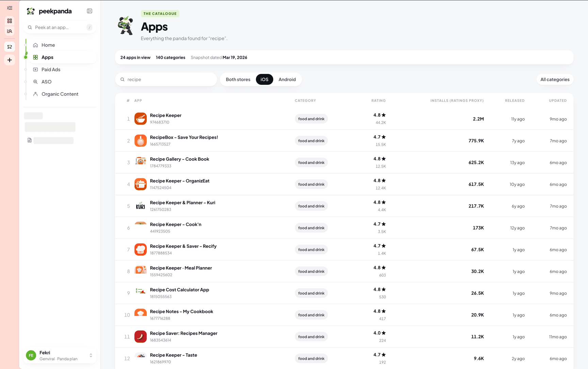588x369 pixels.
Task: Open Recipe Keeper app icon in row 1
Action: point(141,119)
